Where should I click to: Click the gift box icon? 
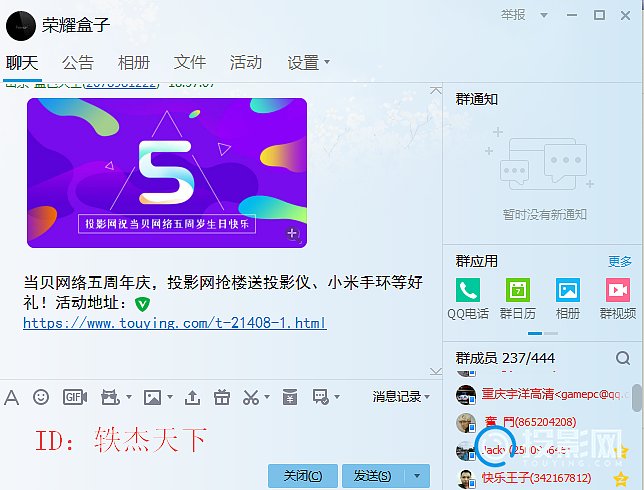pos(222,397)
